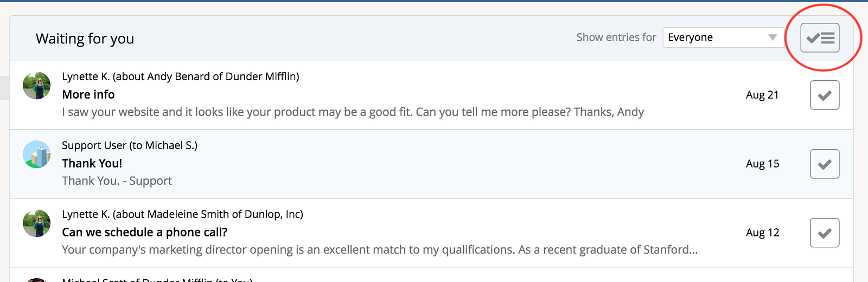Click the message preview starting 'I saw your website'
The height and width of the screenshot is (282, 868).
(x=353, y=112)
